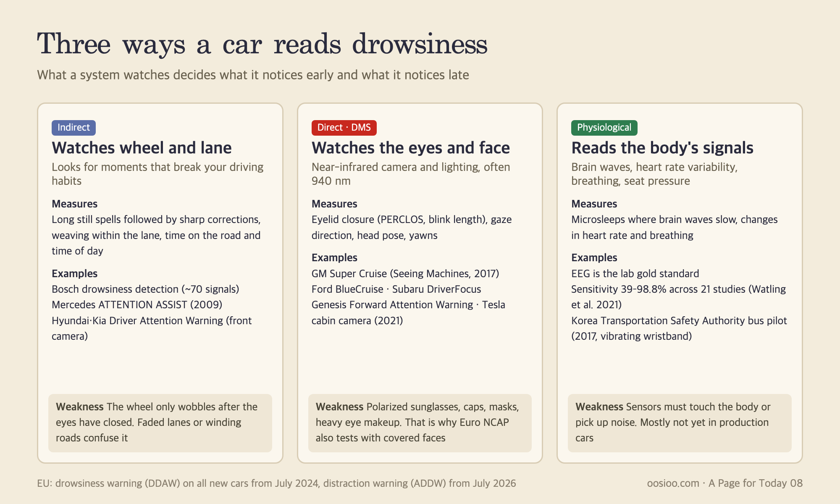The height and width of the screenshot is (504, 840).
Task: Click the Weakness box about wheel wobbles
Action: click(160, 423)
